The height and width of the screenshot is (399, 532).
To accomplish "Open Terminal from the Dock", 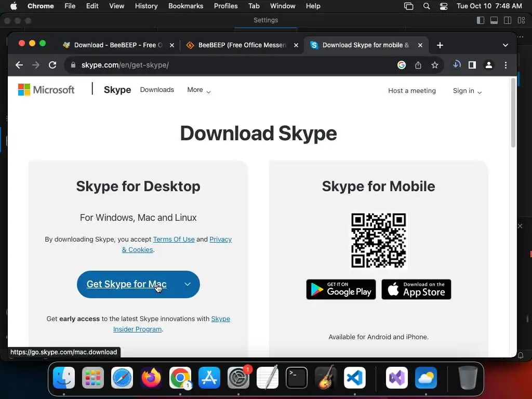I will click(297, 378).
